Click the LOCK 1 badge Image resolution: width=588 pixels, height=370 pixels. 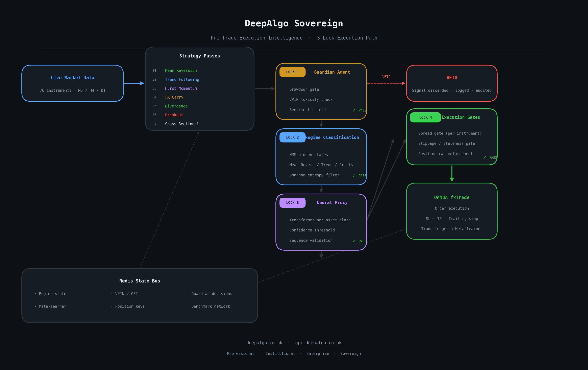click(x=292, y=72)
